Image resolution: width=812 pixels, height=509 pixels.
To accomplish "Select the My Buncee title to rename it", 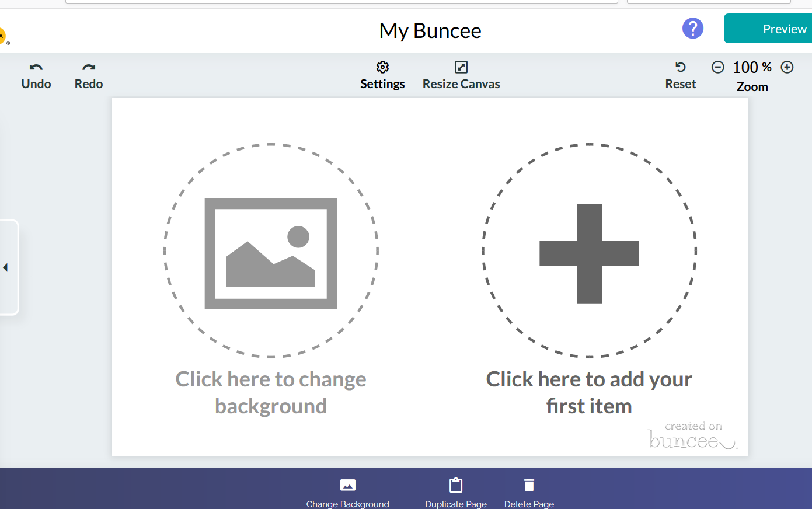I will tap(430, 30).
